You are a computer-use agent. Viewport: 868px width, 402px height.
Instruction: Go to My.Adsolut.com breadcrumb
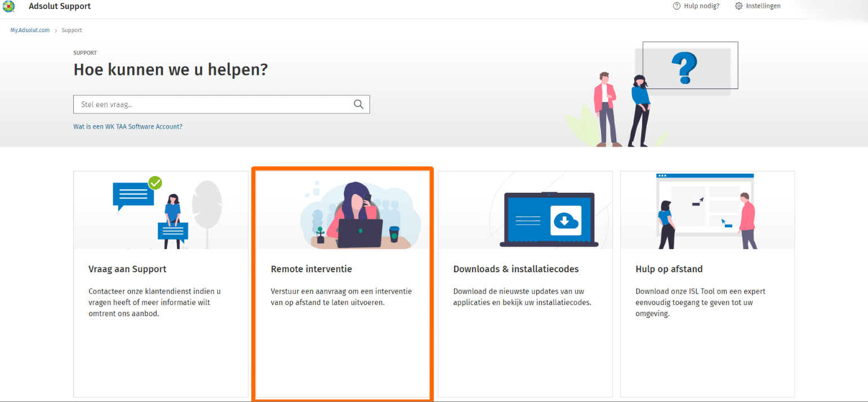(30, 30)
